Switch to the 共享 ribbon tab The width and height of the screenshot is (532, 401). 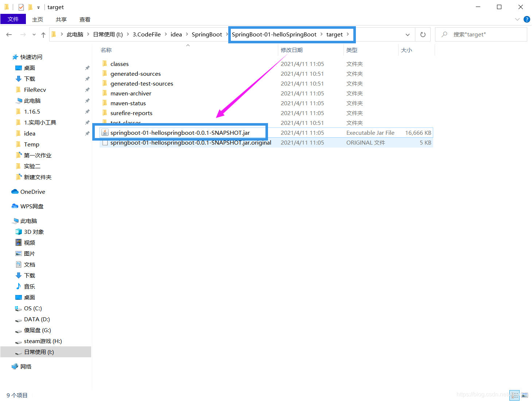coord(61,19)
